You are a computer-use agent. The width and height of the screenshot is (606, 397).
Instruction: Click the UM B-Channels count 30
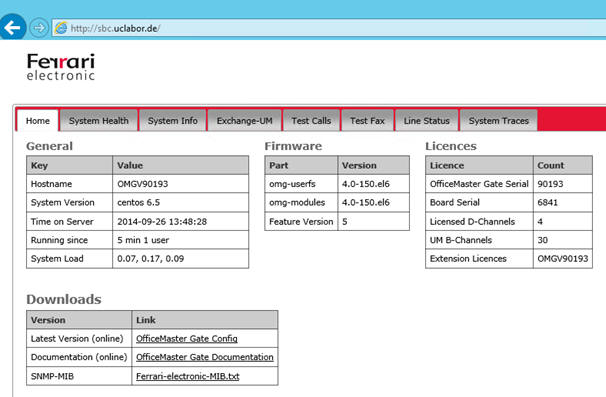click(563, 240)
